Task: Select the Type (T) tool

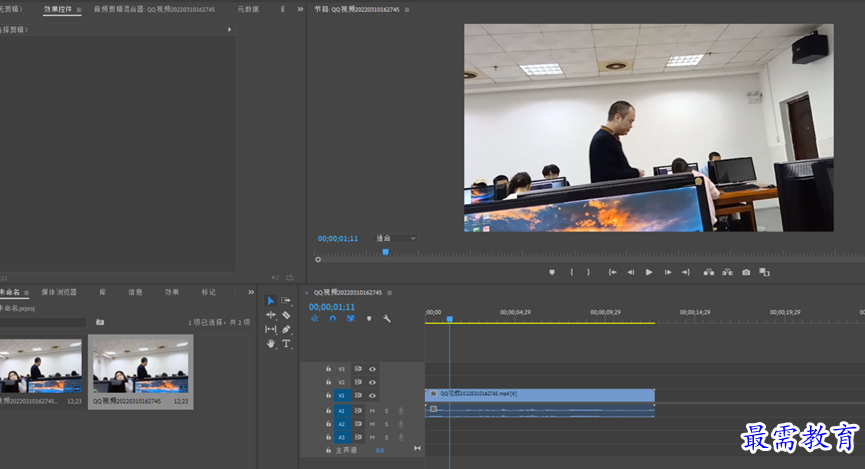Action: pos(286,344)
